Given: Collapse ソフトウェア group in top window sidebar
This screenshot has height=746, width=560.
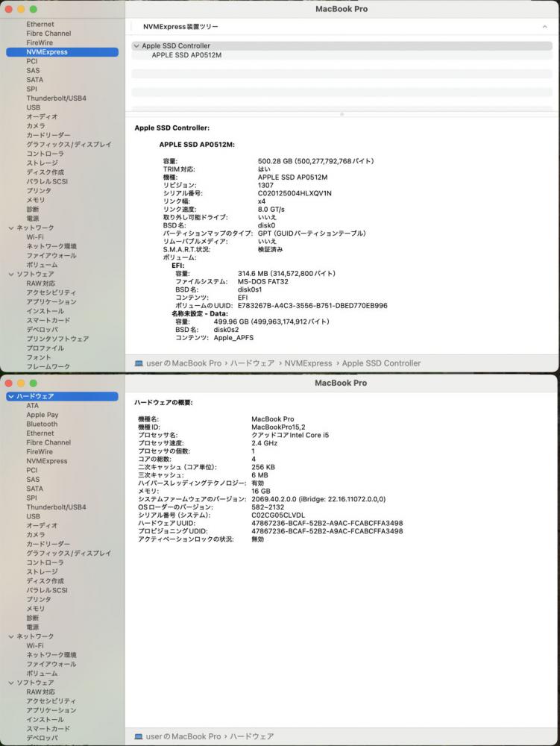Looking at the screenshot, I should (11, 274).
